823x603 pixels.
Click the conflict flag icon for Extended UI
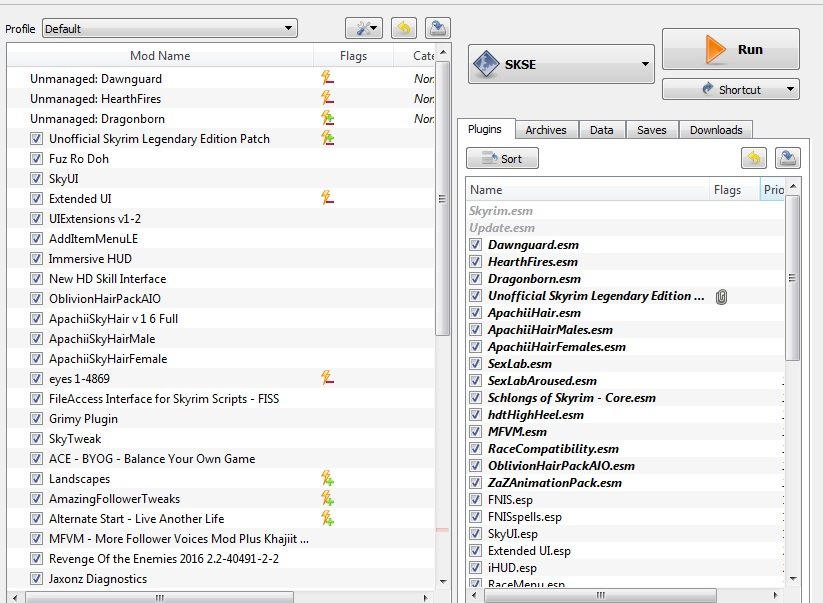click(328, 198)
